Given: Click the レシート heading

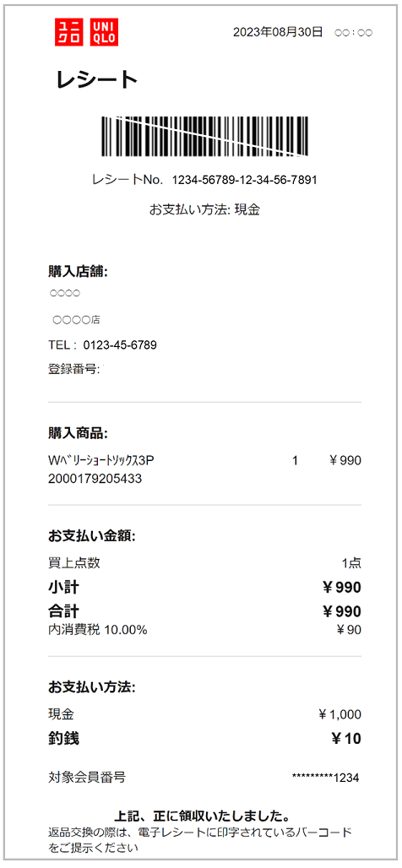Looking at the screenshot, I should pyautogui.click(x=96, y=80).
